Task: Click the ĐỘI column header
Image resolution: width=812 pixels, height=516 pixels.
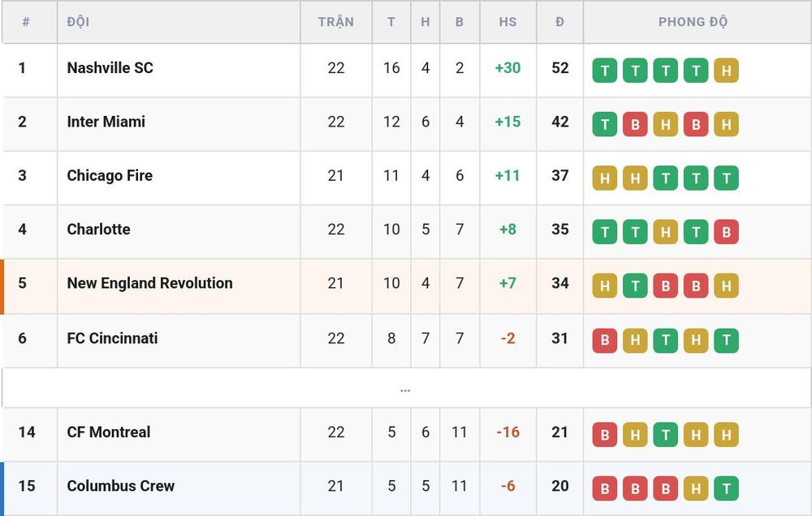Action: tap(78, 22)
